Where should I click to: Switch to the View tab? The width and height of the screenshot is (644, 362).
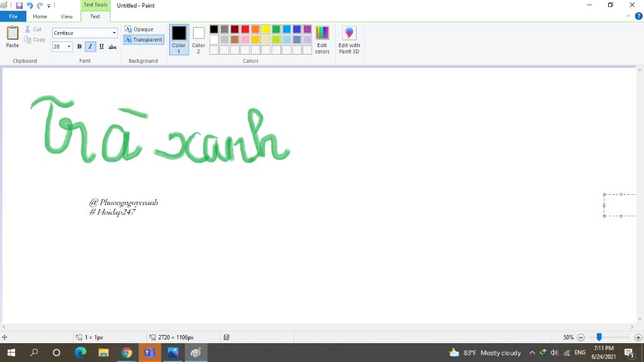point(67,16)
